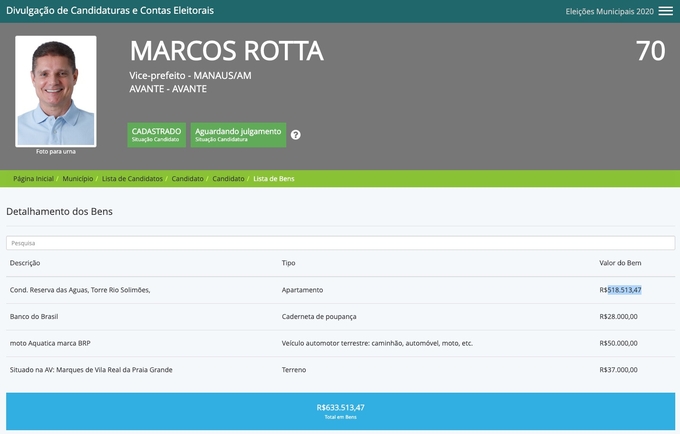Focus the Pesquisa search field

point(340,243)
